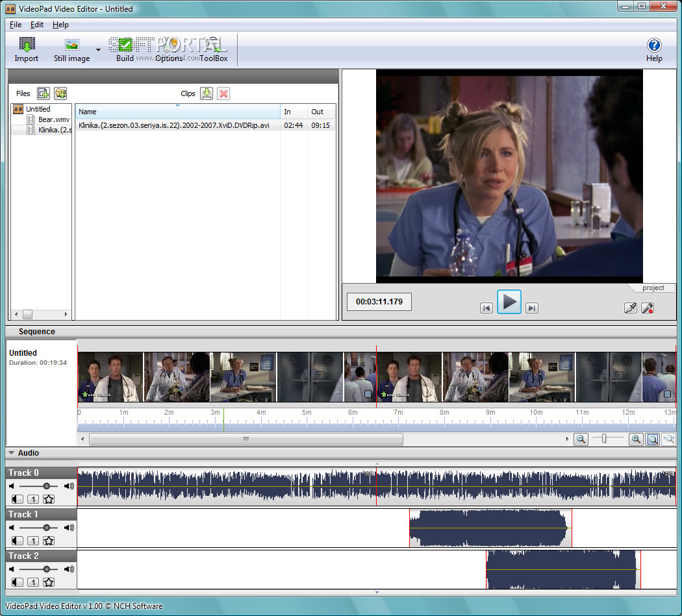Click the transition icon at the sequence's far end
The width and height of the screenshot is (682, 616).
(667, 394)
